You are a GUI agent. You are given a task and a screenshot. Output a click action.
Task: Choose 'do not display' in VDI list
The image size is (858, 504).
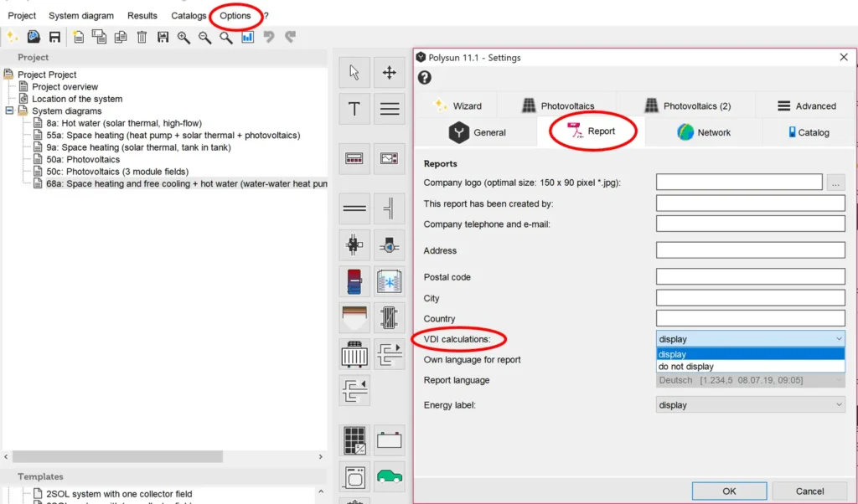686,367
